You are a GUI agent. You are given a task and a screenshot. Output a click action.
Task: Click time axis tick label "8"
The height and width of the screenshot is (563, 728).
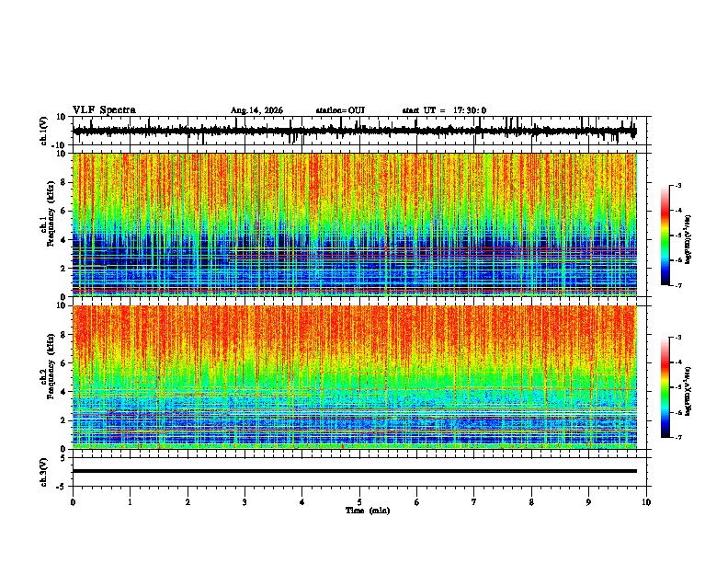pyautogui.click(x=531, y=502)
